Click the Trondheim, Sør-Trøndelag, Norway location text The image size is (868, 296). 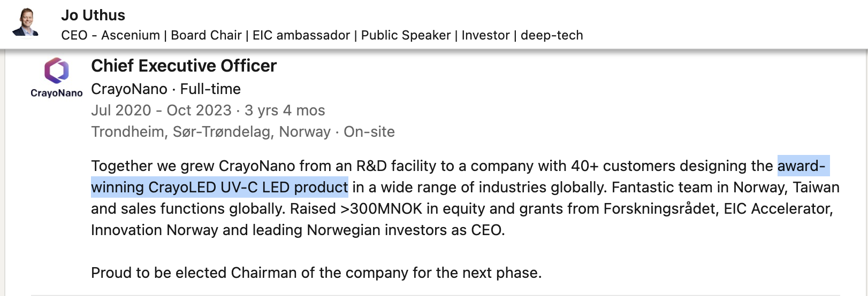(x=211, y=131)
